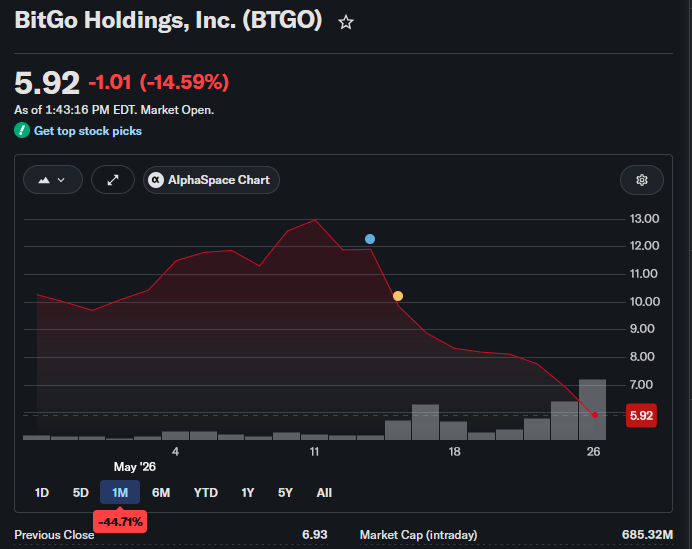This screenshot has width=692, height=549.
Task: Click the -1.01 (-14.59%) change text
Action: point(159,82)
